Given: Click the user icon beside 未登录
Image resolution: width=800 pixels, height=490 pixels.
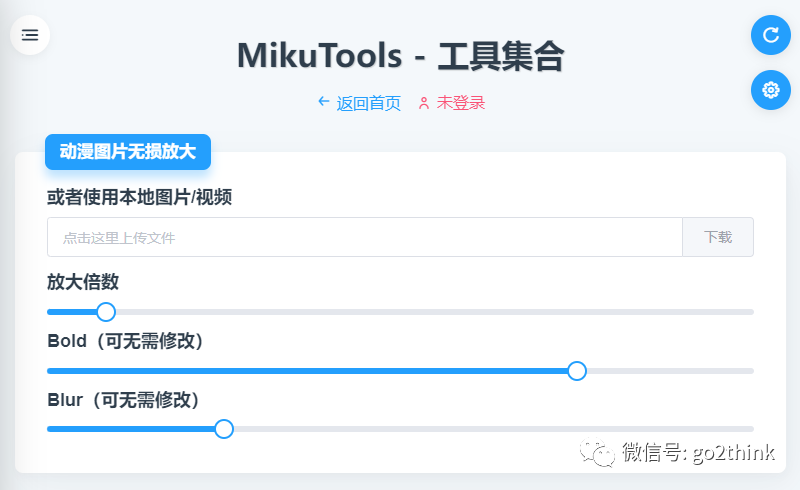Looking at the screenshot, I should click(423, 103).
